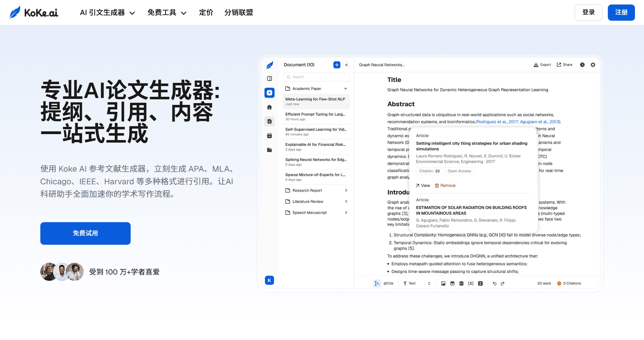644x340 pixels.
Task: Click the blue plus new document icon
Action: pyautogui.click(x=337, y=65)
